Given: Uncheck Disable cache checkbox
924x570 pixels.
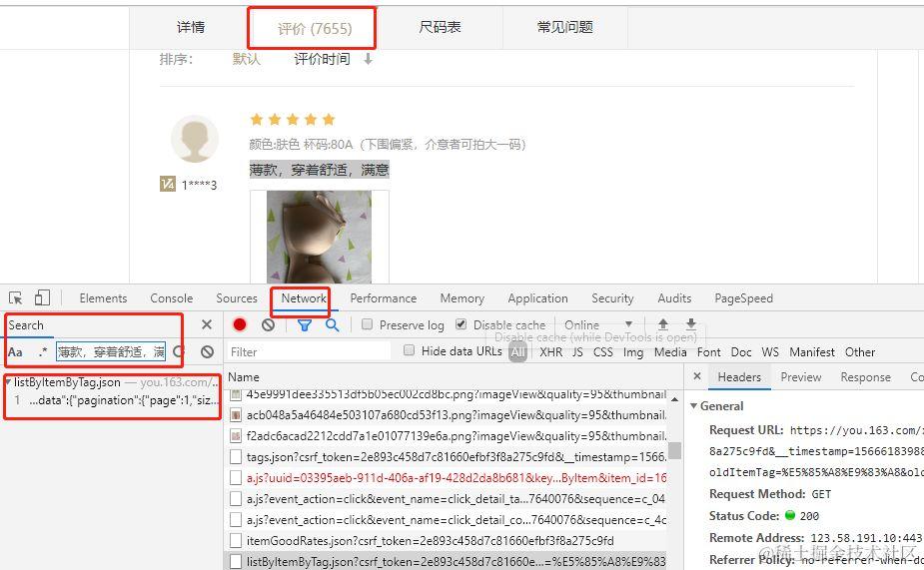Looking at the screenshot, I should pyautogui.click(x=461, y=324).
